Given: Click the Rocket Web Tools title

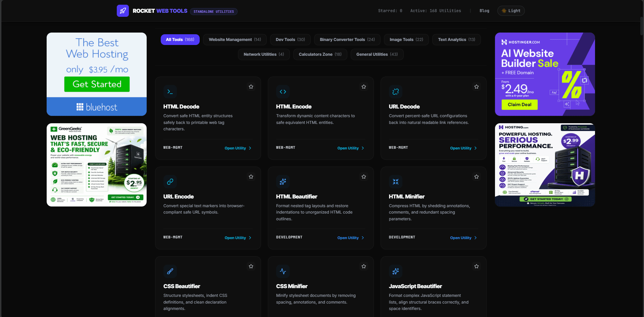Looking at the screenshot, I should (x=160, y=11).
